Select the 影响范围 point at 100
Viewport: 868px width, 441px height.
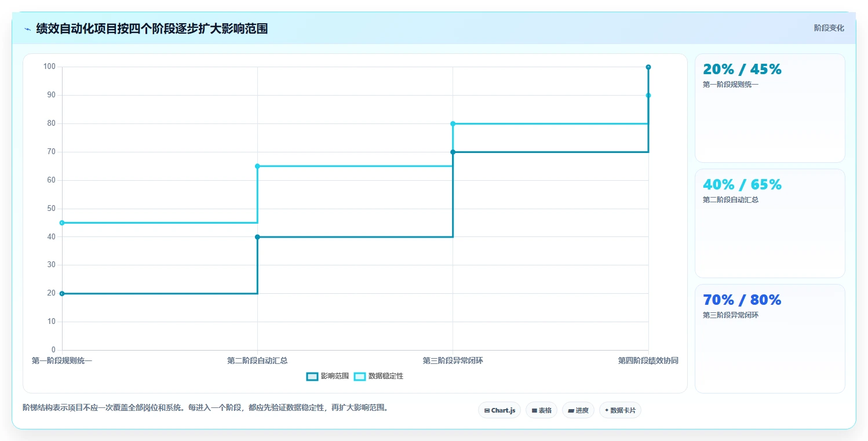(648, 67)
